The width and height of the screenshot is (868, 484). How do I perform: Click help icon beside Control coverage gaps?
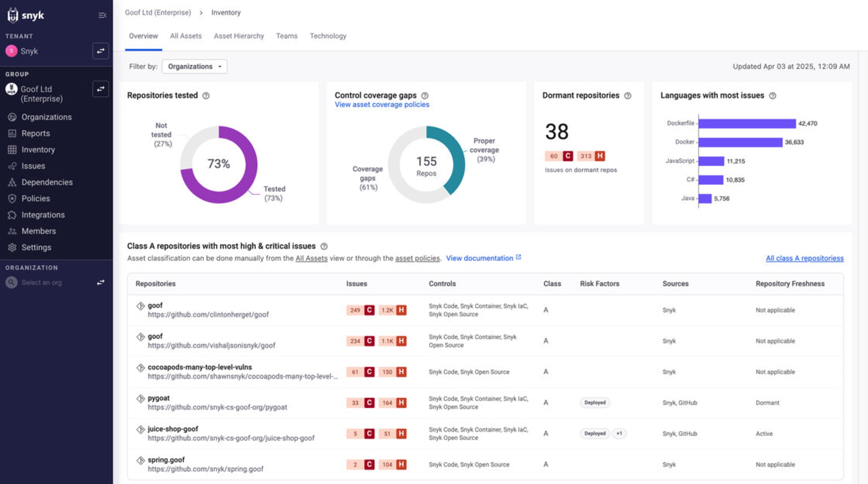(x=425, y=96)
